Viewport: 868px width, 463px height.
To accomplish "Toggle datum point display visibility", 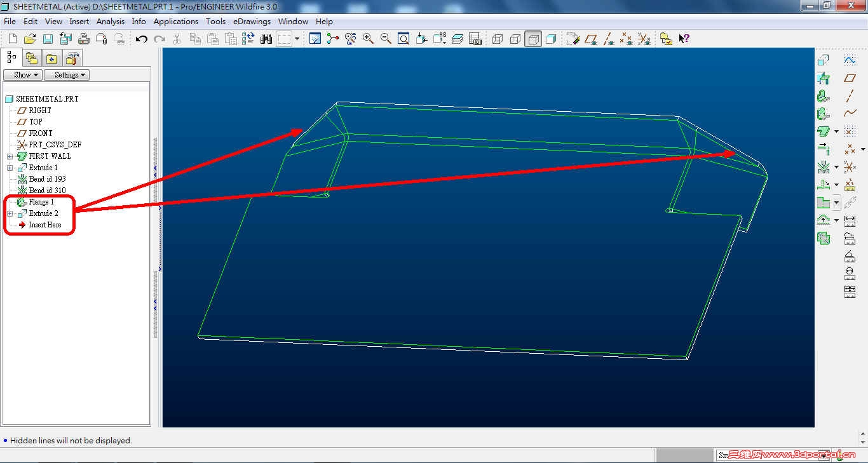I will click(x=626, y=39).
